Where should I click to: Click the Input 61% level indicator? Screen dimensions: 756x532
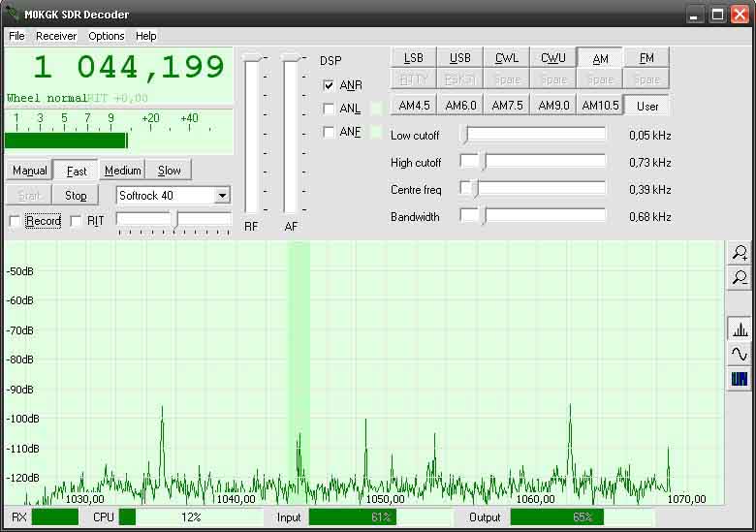tap(381, 517)
